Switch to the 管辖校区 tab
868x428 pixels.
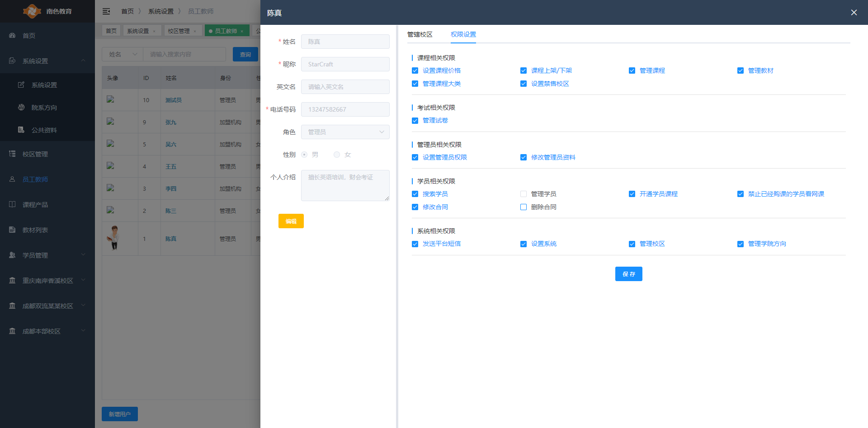click(x=420, y=34)
